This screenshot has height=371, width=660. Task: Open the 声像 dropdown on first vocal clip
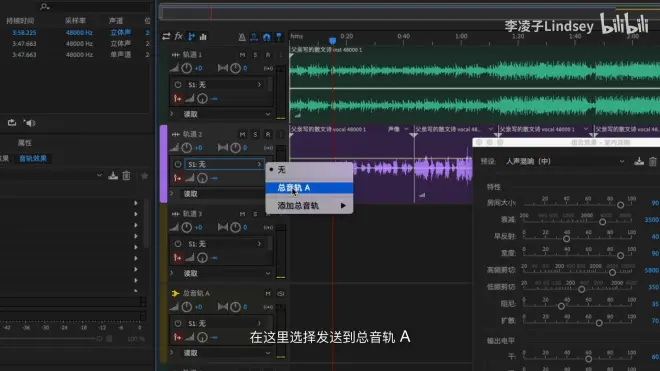[398, 129]
